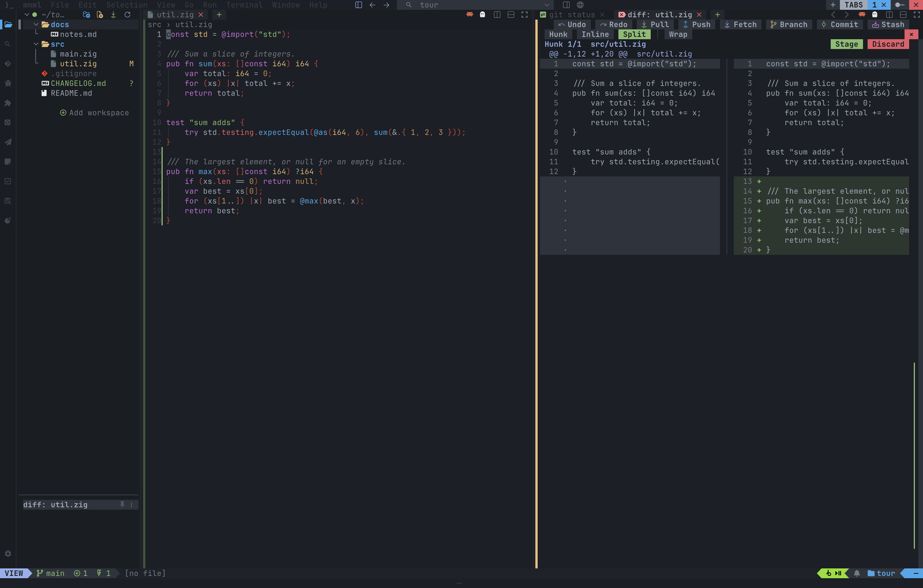The height and width of the screenshot is (588, 923).
Task: Toggle the side panel icon in title bar
Action: point(566,5)
